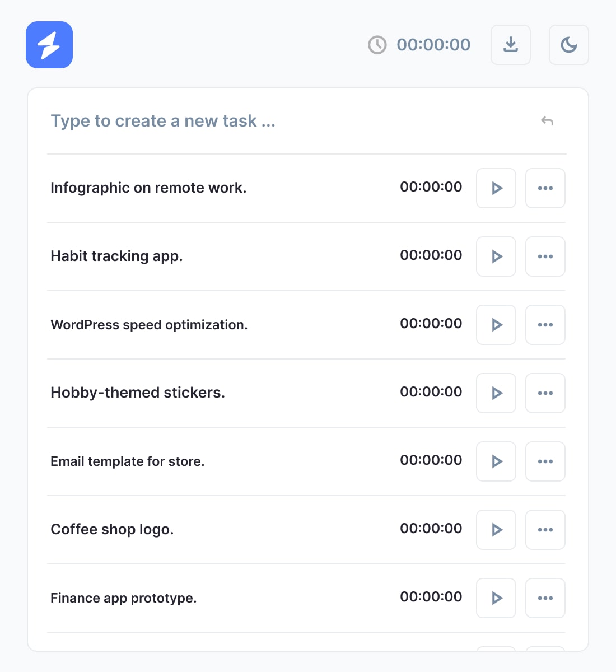Open the Habit tracking app options menu
The width and height of the screenshot is (616, 672).
(x=545, y=256)
